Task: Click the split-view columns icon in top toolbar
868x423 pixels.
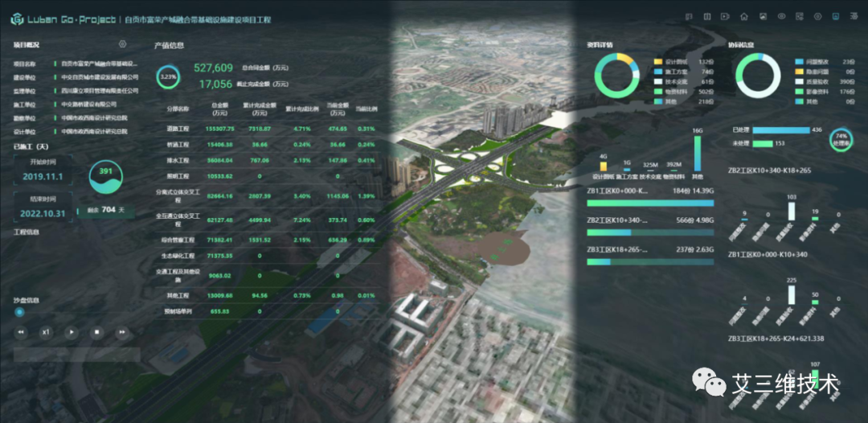Action: 707,16
